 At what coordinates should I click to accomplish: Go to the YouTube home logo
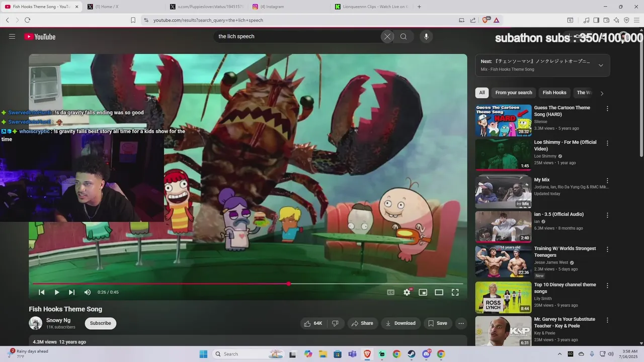[x=40, y=37]
